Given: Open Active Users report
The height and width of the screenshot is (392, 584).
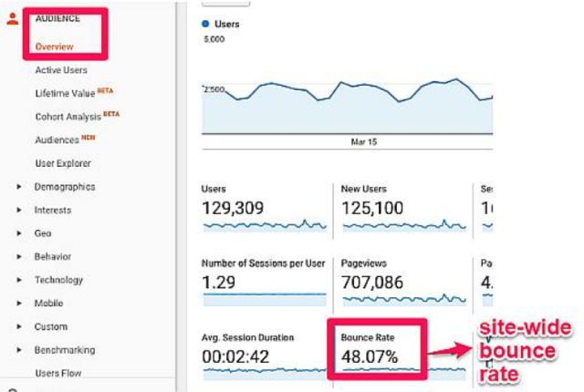Looking at the screenshot, I should (63, 70).
